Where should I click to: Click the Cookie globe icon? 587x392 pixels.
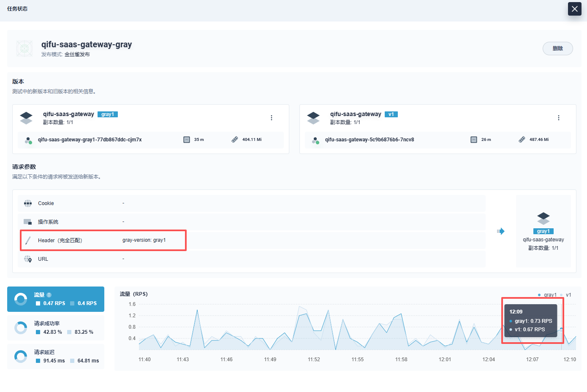point(28,203)
